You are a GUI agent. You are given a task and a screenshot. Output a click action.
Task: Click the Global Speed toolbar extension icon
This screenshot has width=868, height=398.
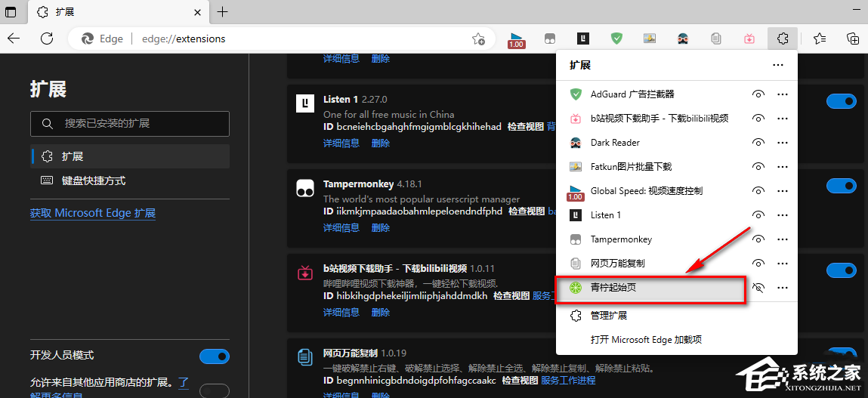coord(517,39)
